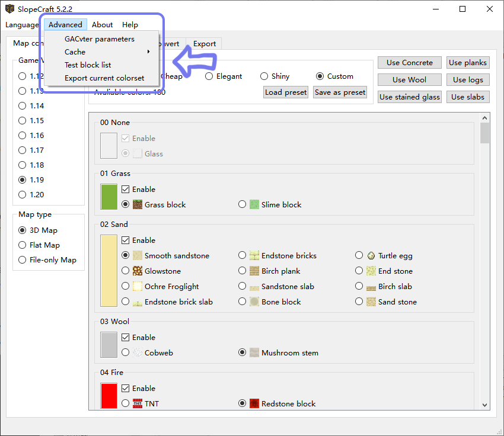Uncheck Enable for 01 Grass
Viewport: 504px width, 436px height.
[x=126, y=190]
